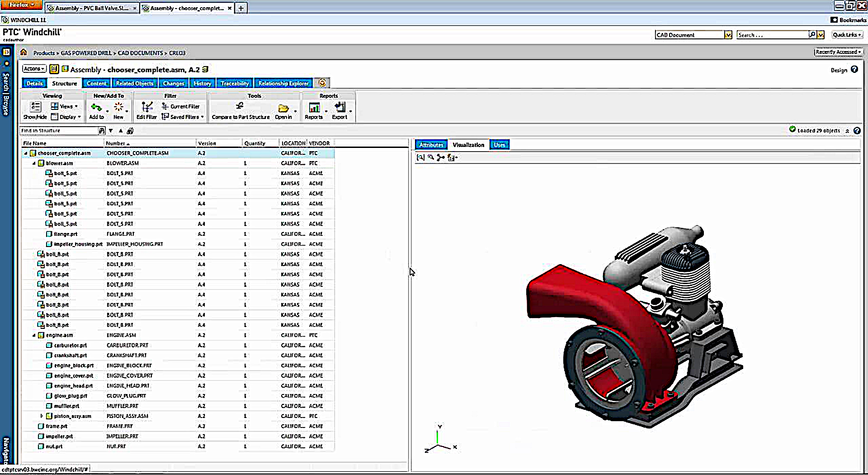Click the help icon next to Design
868x475 pixels.
[x=854, y=70]
